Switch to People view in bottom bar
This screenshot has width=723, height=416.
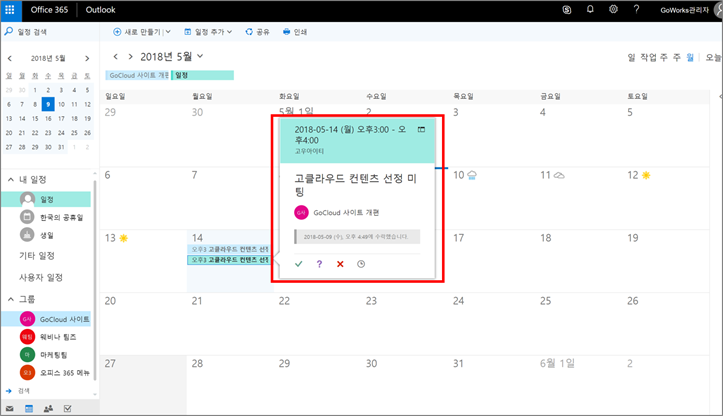click(47, 409)
